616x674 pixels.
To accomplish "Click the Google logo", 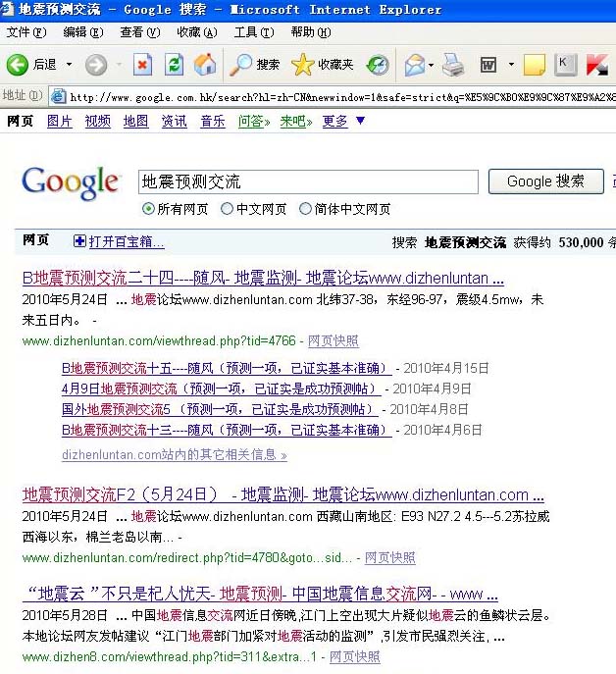I will [x=70, y=183].
